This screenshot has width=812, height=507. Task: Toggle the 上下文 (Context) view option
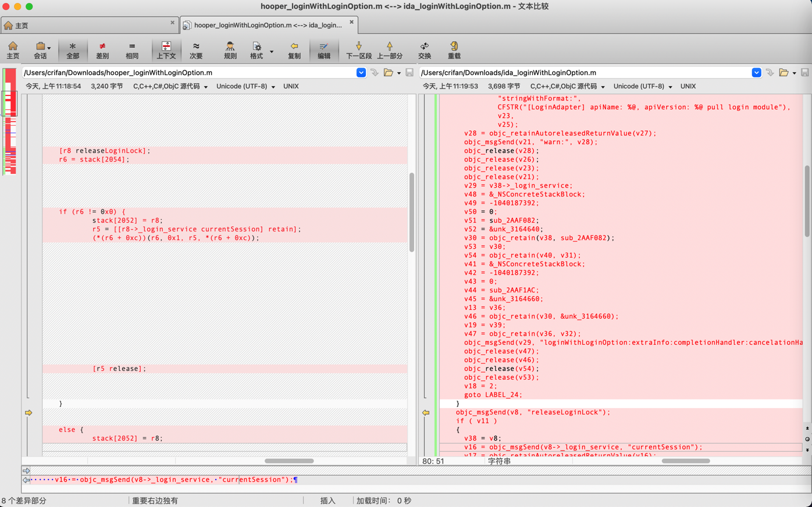coord(166,50)
